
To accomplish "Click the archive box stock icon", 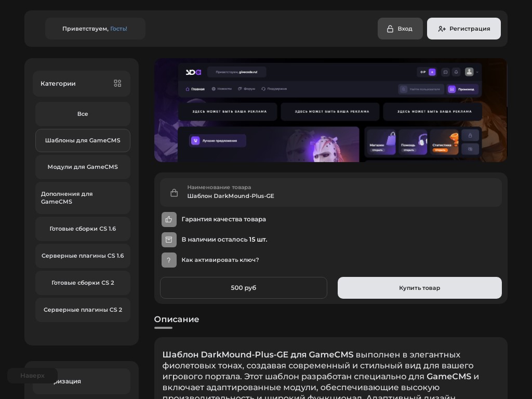I will click(169, 240).
